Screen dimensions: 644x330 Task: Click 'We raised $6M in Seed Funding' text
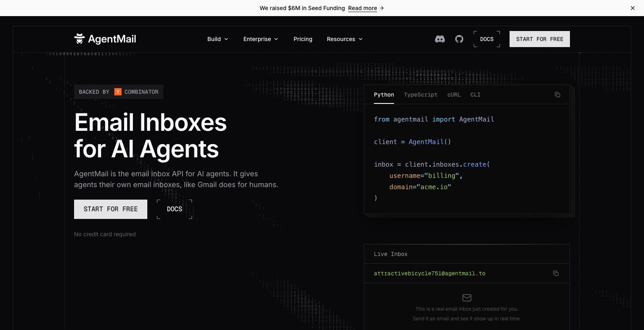coord(302,8)
